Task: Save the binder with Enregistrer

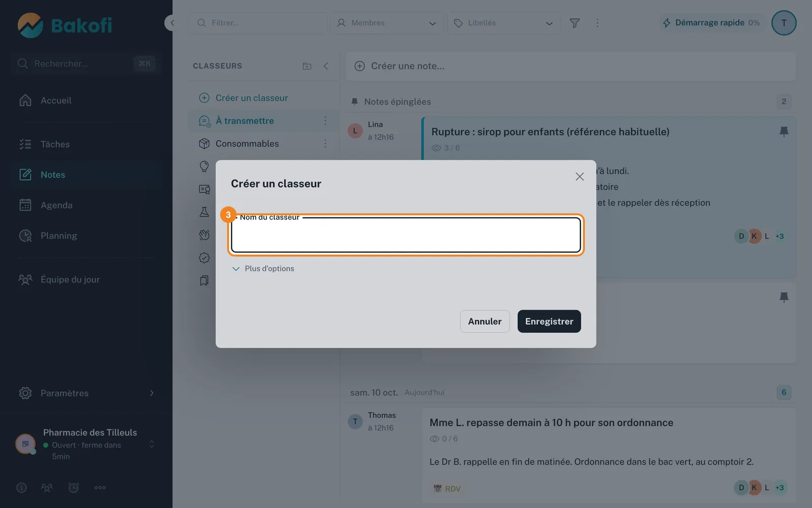Action: 549,322
